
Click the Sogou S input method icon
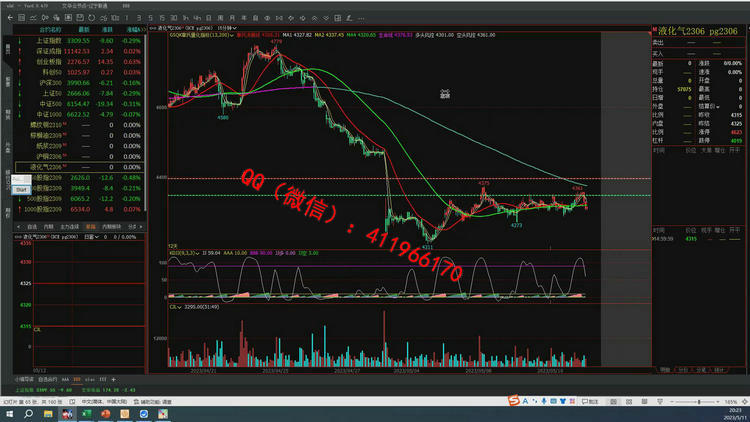point(514,401)
